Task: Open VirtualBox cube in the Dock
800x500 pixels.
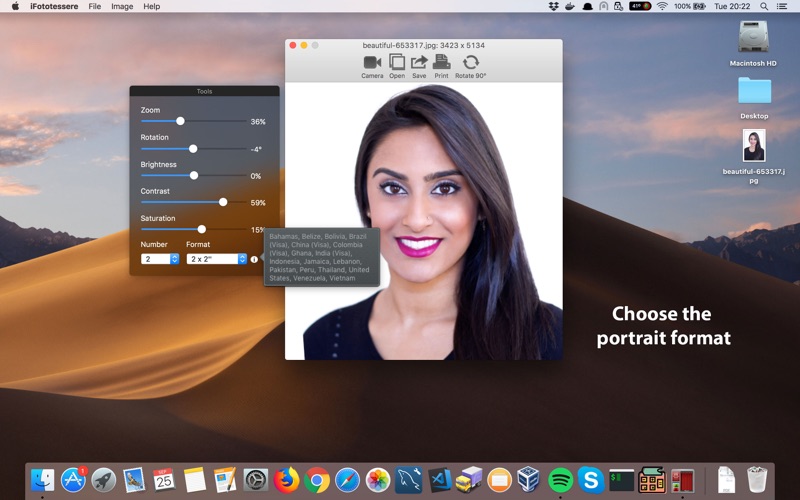Action: (x=530, y=480)
